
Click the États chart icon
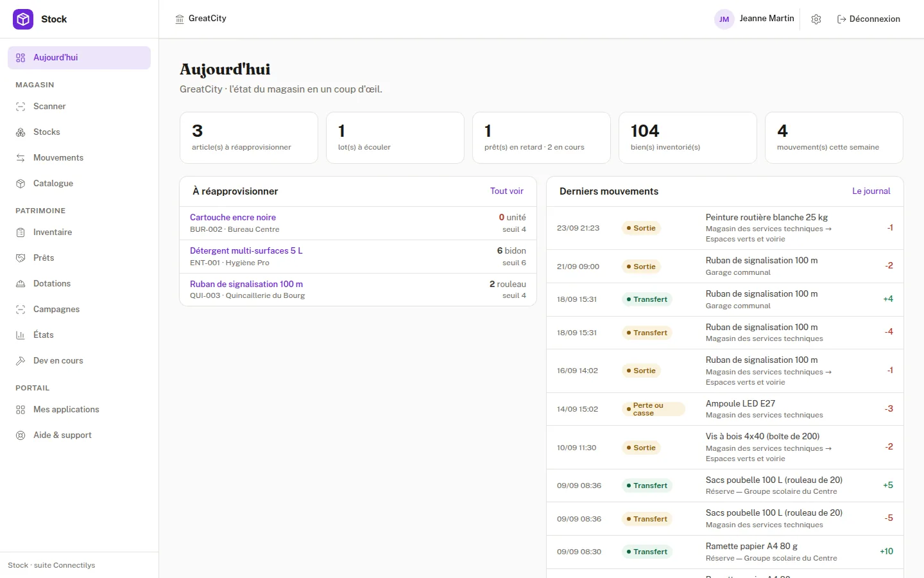point(21,335)
